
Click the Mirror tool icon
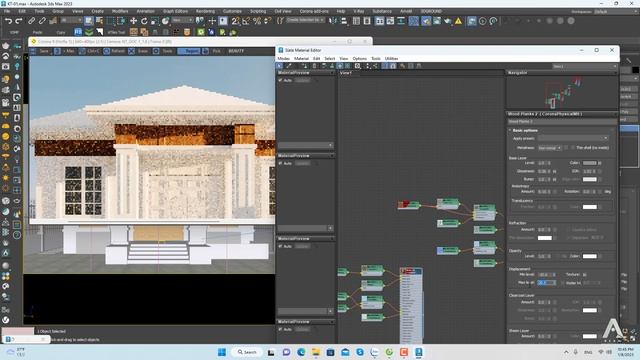333,20
